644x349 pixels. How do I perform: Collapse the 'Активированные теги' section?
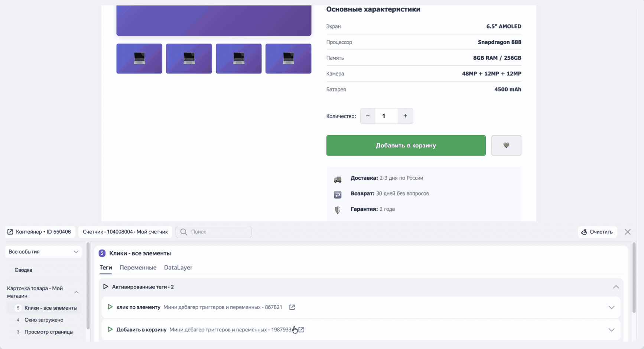point(615,287)
